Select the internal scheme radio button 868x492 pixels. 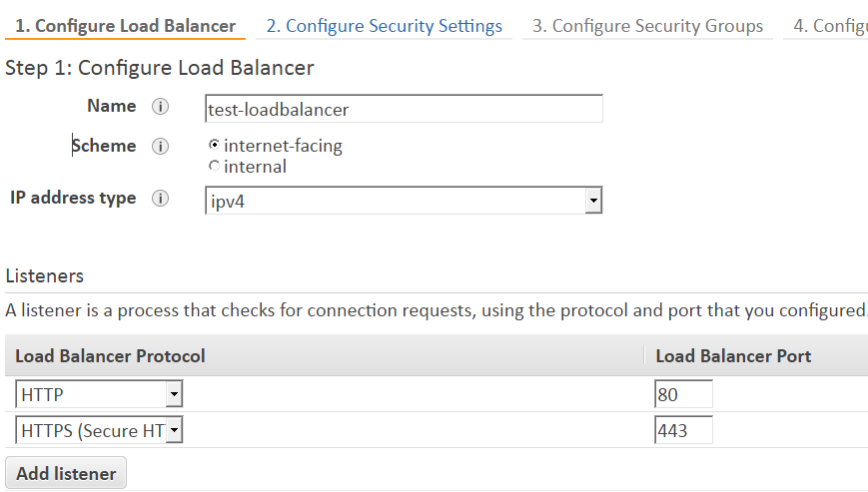(214, 166)
